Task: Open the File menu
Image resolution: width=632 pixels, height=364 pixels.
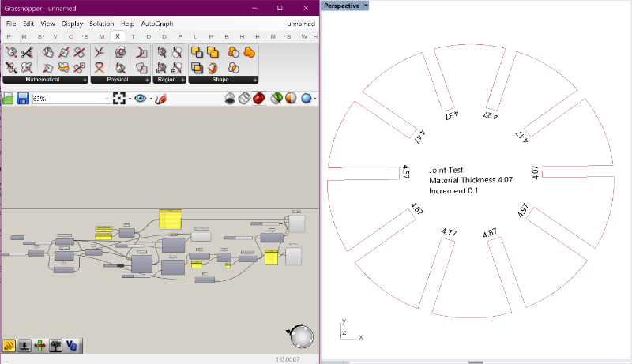Action: pos(11,24)
